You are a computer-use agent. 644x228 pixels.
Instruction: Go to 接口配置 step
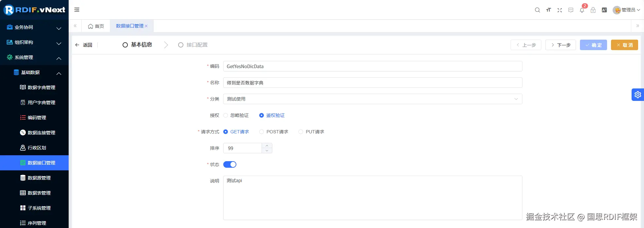click(193, 45)
